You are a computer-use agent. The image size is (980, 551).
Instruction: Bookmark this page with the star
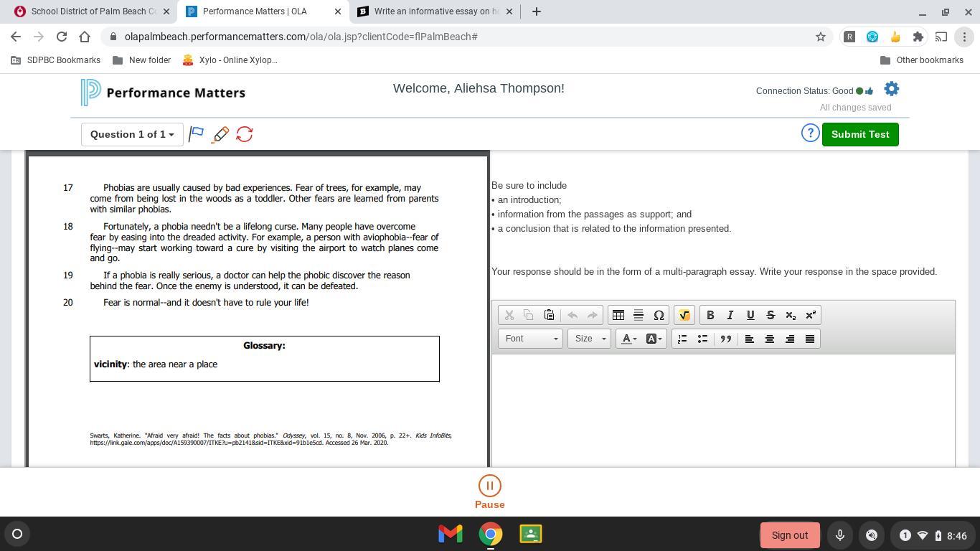pos(821,37)
